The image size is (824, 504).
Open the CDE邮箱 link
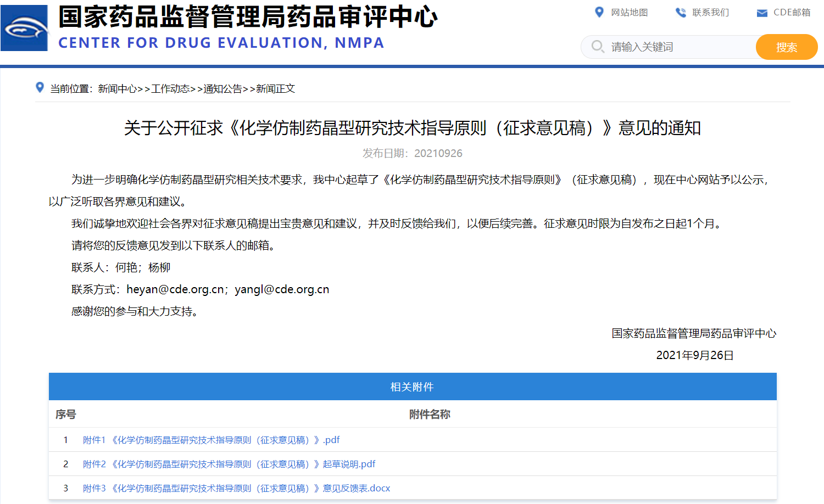792,13
